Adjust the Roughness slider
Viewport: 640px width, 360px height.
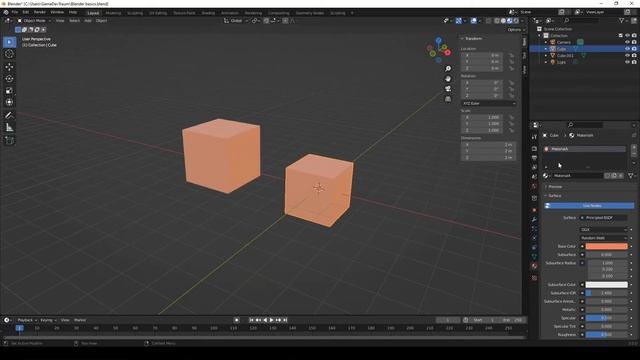click(607, 335)
